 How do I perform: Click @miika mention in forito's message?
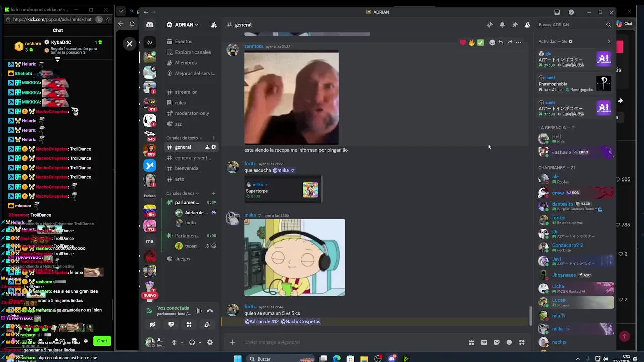click(x=283, y=170)
